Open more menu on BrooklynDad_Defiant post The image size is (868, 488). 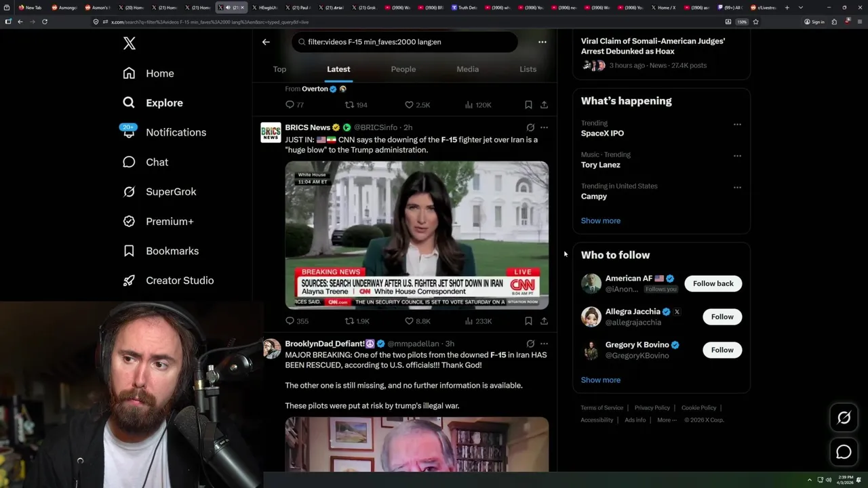click(x=544, y=344)
